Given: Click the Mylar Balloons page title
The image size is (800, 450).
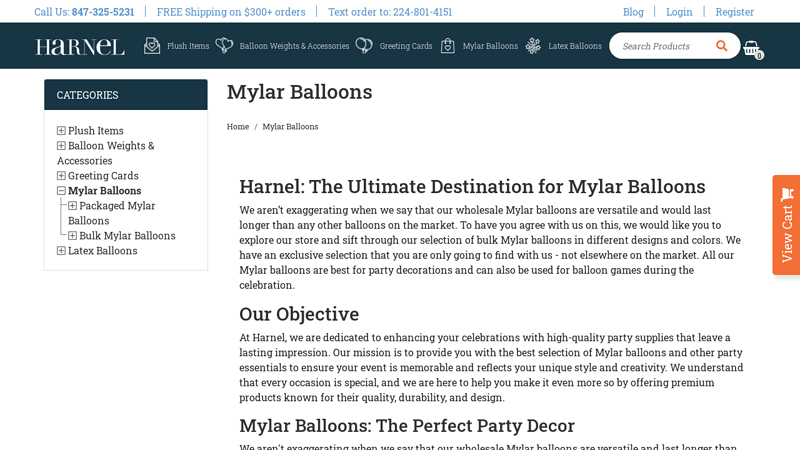Looking at the screenshot, I should pos(299,92).
